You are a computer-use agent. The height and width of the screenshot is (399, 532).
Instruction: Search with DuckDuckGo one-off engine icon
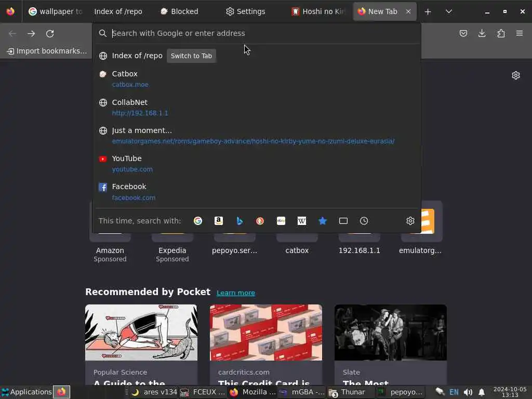click(x=260, y=221)
